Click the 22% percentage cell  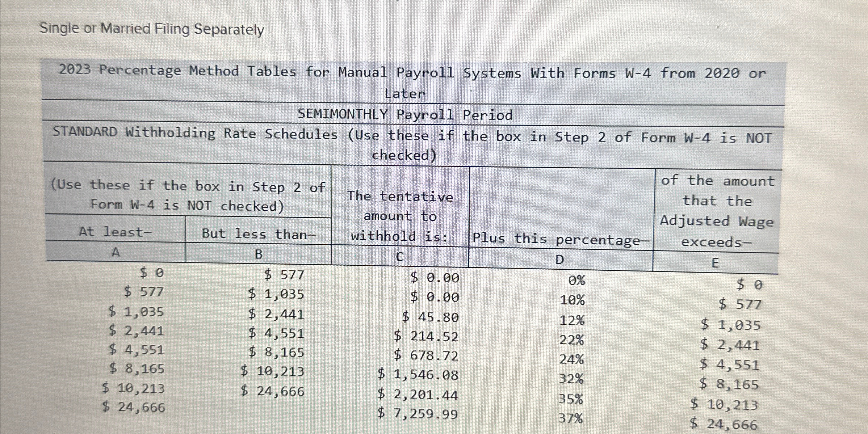[x=571, y=340]
